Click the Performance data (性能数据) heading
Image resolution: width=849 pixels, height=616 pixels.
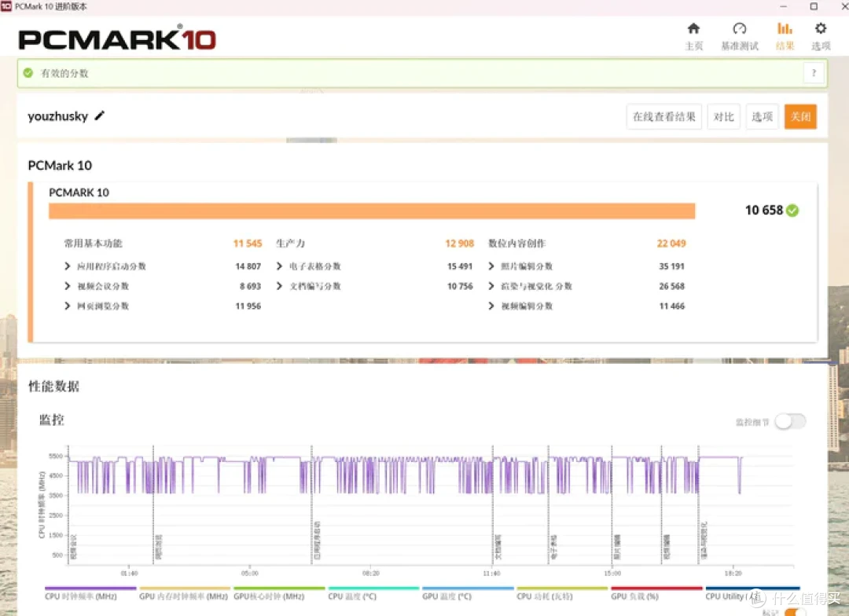click(x=53, y=387)
